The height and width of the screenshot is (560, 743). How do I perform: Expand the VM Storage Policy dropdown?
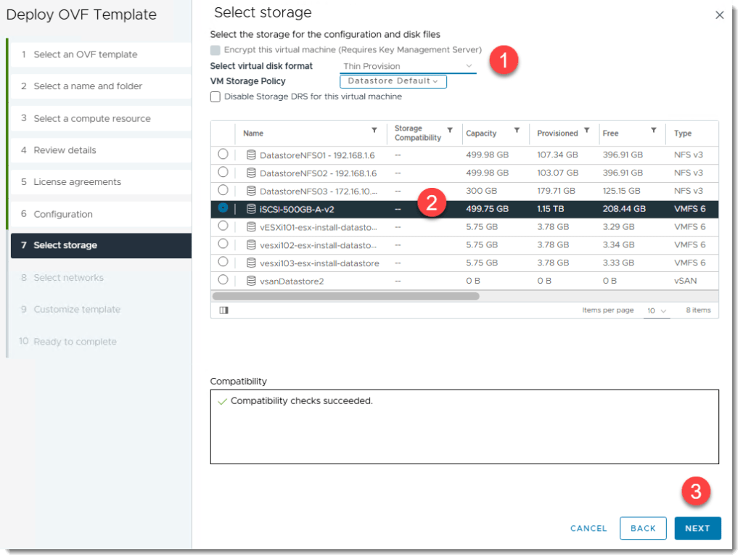click(x=393, y=81)
